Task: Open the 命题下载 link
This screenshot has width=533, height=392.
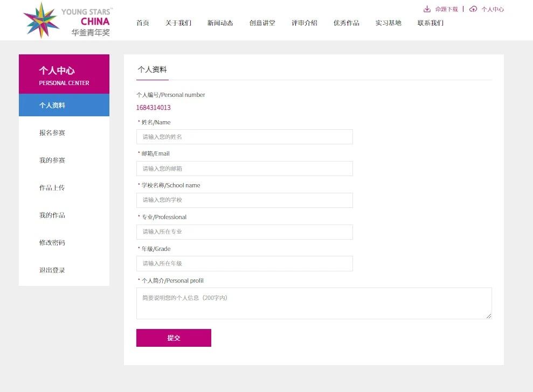Action: coord(446,9)
